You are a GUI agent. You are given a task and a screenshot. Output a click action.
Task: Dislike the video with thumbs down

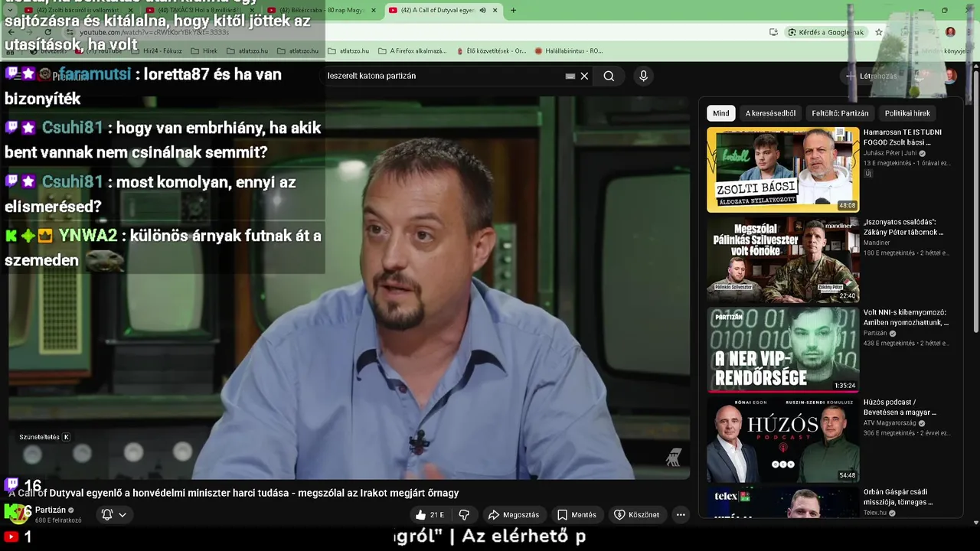pyautogui.click(x=463, y=514)
